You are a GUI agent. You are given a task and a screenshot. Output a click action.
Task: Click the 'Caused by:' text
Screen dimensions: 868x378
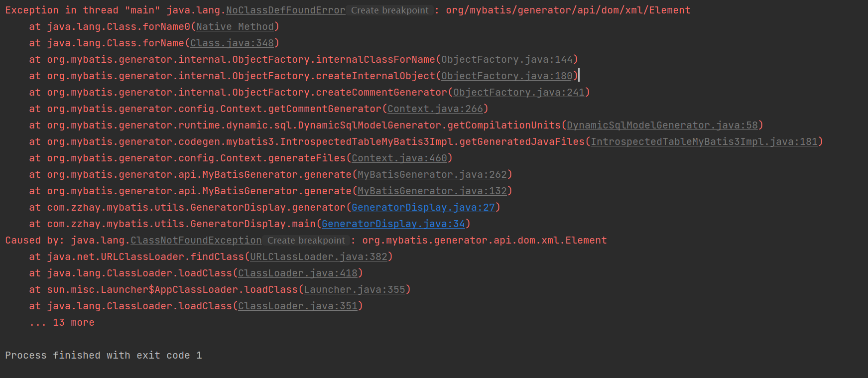[x=35, y=240]
